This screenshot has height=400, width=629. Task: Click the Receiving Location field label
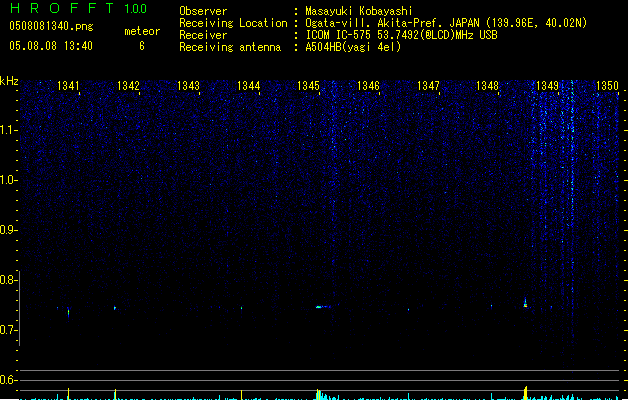click(233, 23)
